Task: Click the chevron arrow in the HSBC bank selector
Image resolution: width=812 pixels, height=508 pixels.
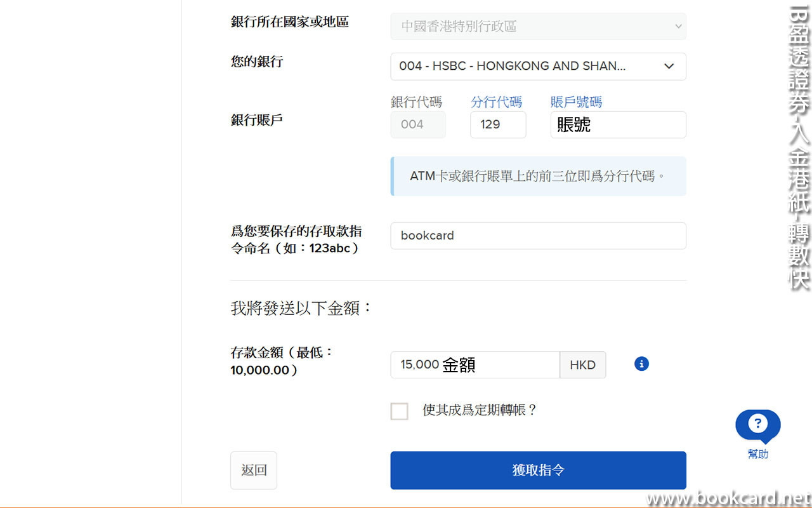Action: click(669, 66)
